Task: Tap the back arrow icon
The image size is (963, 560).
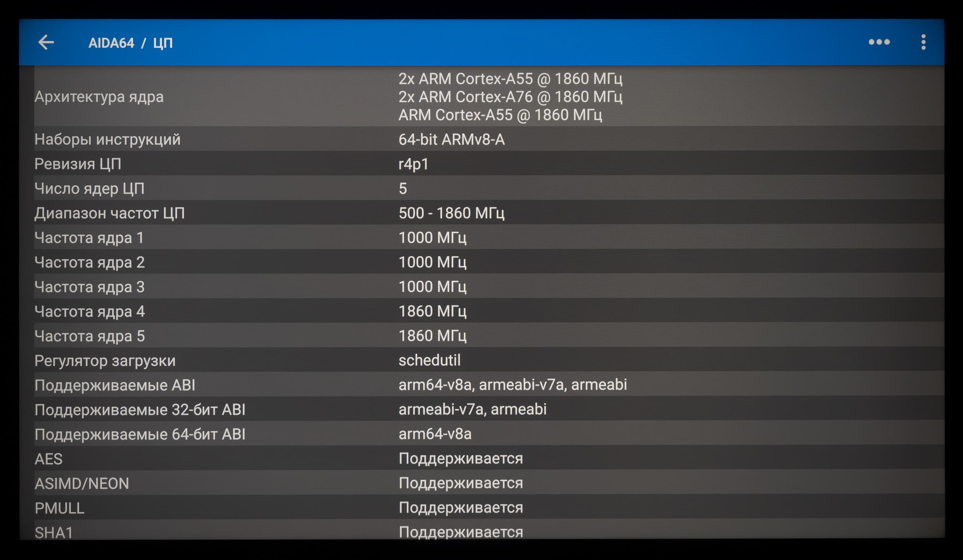Action: click(46, 42)
